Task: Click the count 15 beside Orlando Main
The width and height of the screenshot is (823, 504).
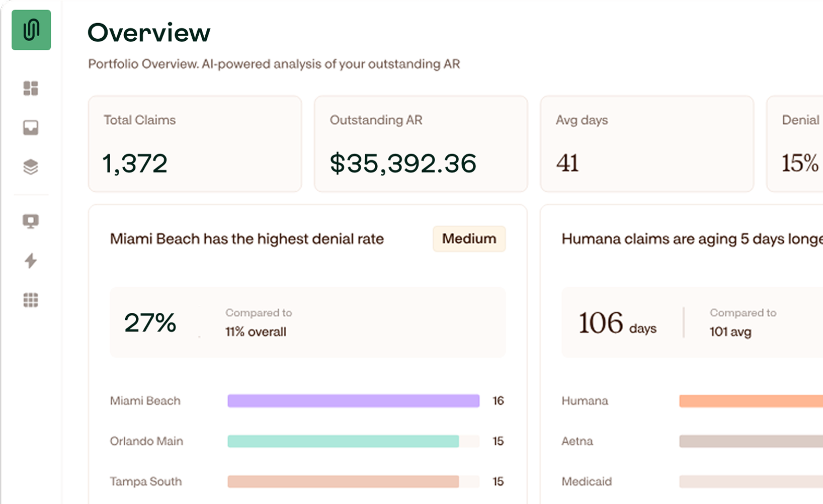Action: point(498,441)
